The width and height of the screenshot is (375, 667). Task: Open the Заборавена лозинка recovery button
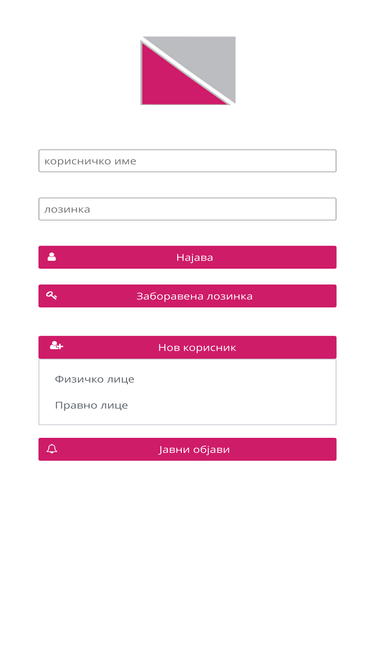188,296
